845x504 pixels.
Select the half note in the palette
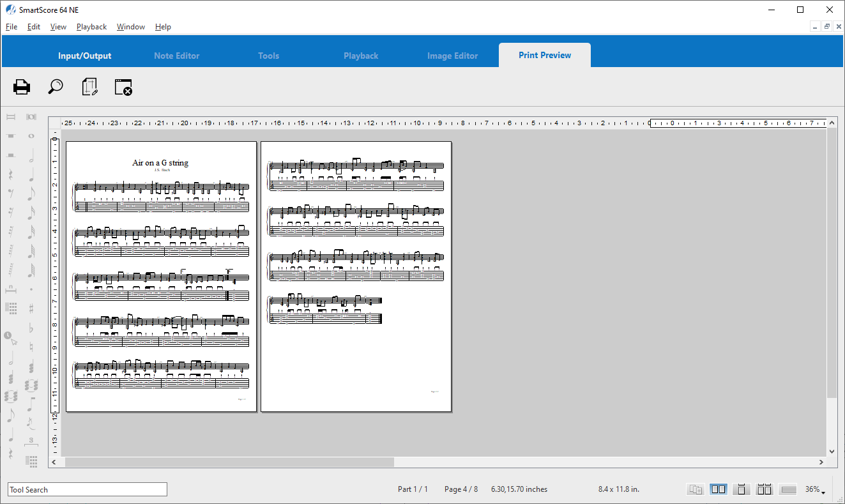(31, 155)
